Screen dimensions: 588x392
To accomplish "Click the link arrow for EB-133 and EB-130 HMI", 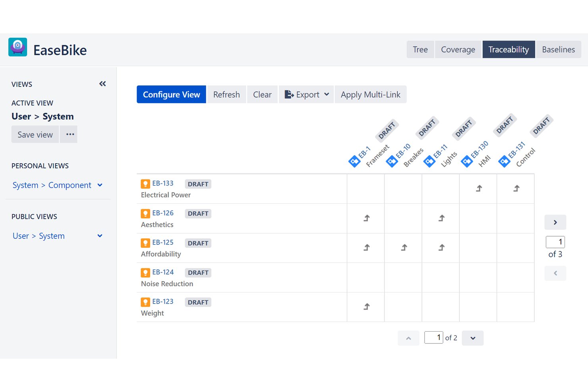I will [x=479, y=189].
